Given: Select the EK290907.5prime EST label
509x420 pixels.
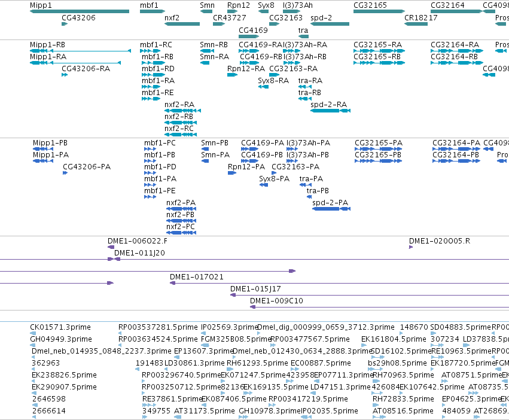Looking at the screenshot, I should (64, 387).
